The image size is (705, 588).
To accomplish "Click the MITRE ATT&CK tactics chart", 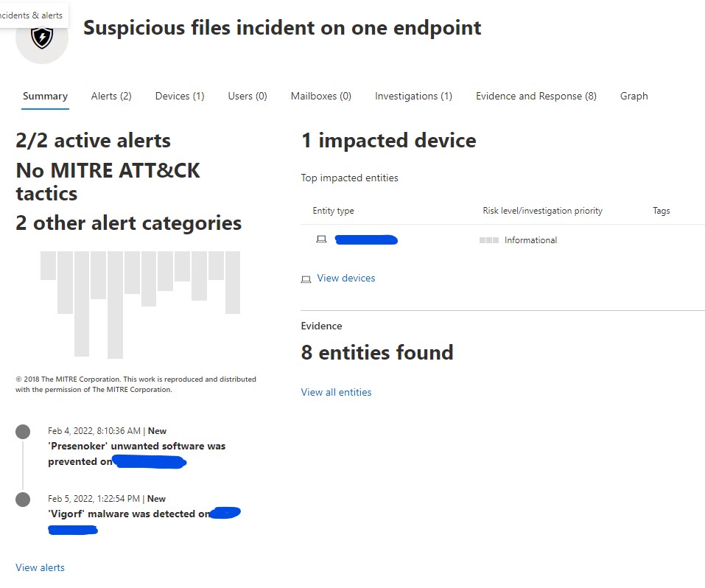I will click(140, 304).
